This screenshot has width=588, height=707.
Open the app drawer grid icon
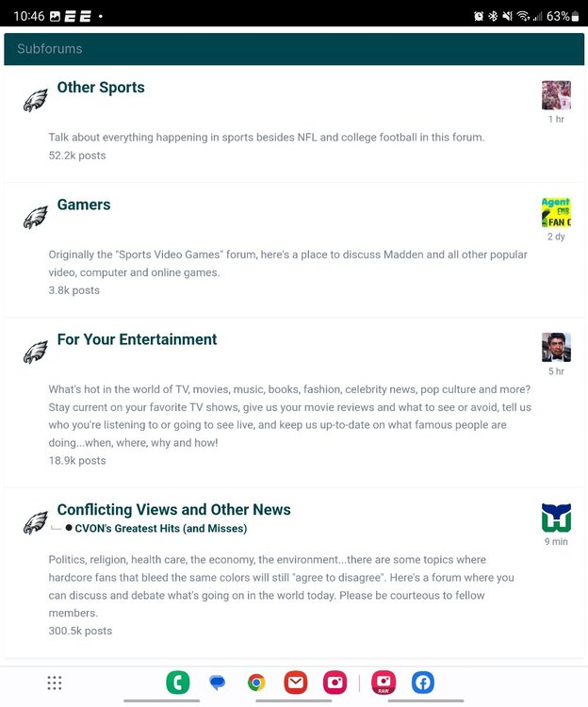55,682
